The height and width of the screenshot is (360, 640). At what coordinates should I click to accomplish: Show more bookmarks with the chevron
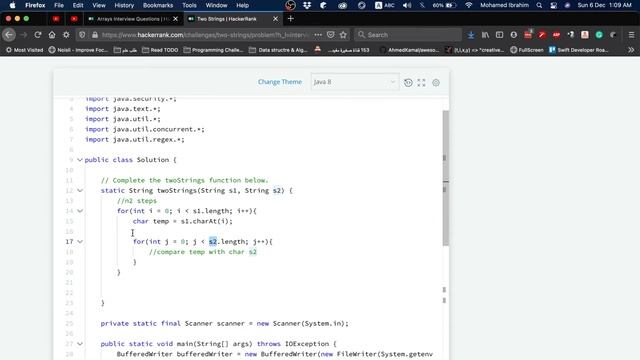[x=631, y=50]
